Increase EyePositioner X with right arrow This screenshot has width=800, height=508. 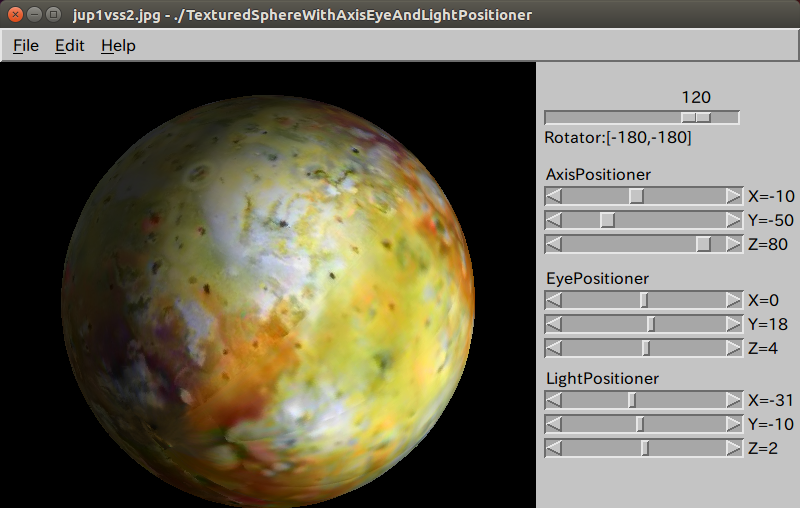pyautogui.click(x=733, y=300)
